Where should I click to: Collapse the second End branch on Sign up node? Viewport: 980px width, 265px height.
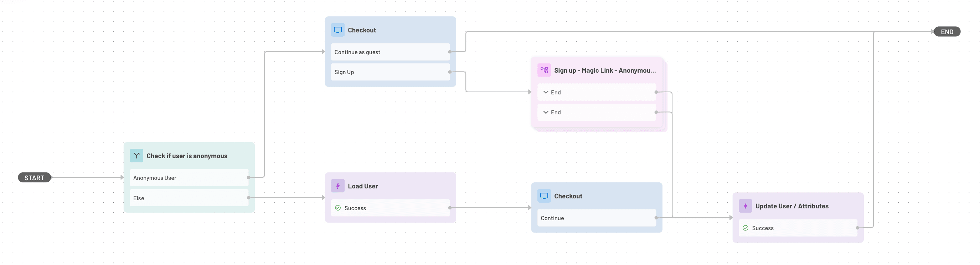tap(546, 112)
